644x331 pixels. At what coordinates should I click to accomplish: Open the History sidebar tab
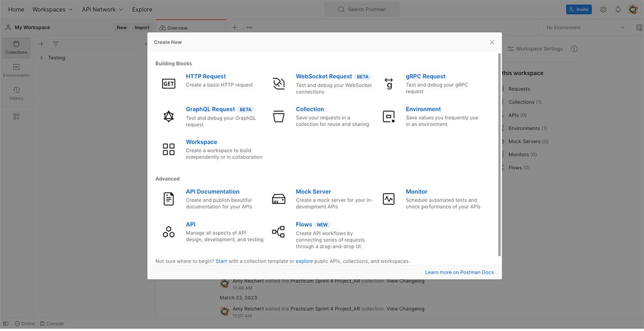tap(16, 93)
